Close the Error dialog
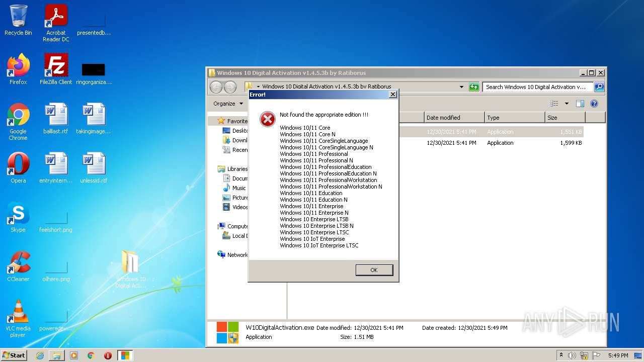The width and height of the screenshot is (644, 362). point(393,95)
